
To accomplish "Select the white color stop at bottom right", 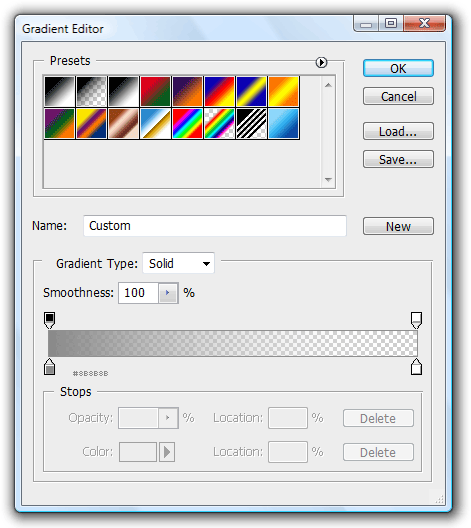I will pos(416,367).
